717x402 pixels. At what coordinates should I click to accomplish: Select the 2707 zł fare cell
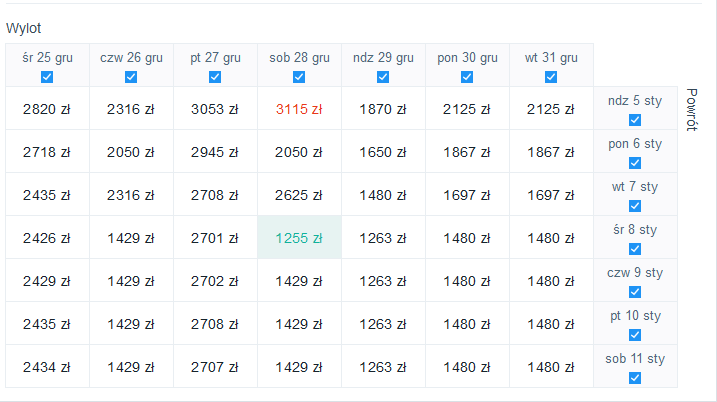point(215,366)
